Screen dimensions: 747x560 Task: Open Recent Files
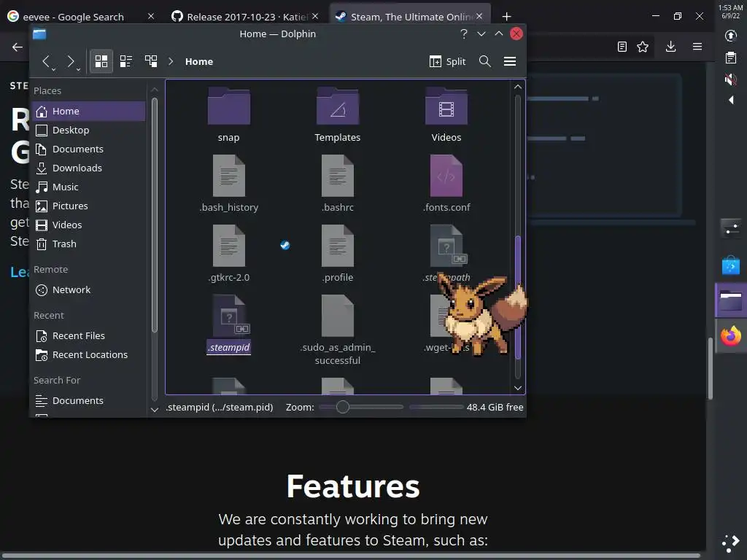(x=88, y=335)
